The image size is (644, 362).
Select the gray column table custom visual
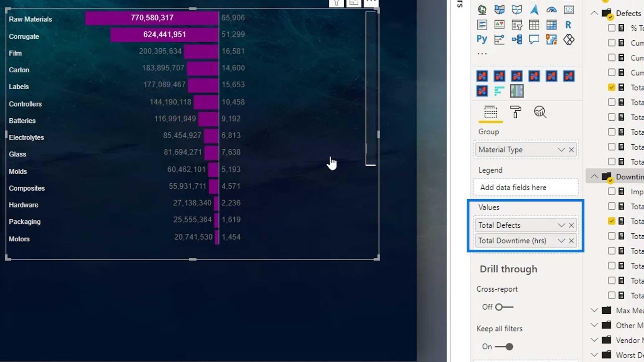click(517, 91)
